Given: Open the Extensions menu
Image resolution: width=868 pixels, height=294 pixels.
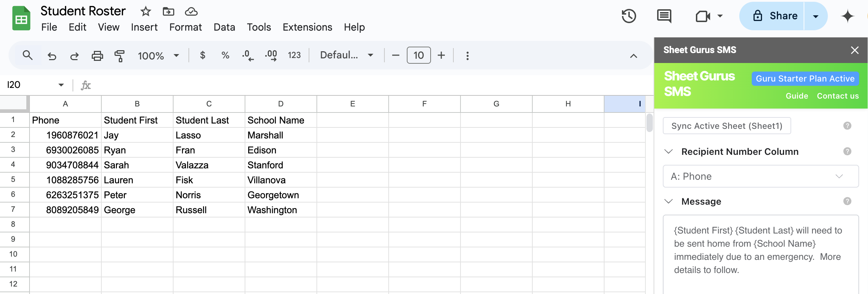Looking at the screenshot, I should click(x=307, y=27).
